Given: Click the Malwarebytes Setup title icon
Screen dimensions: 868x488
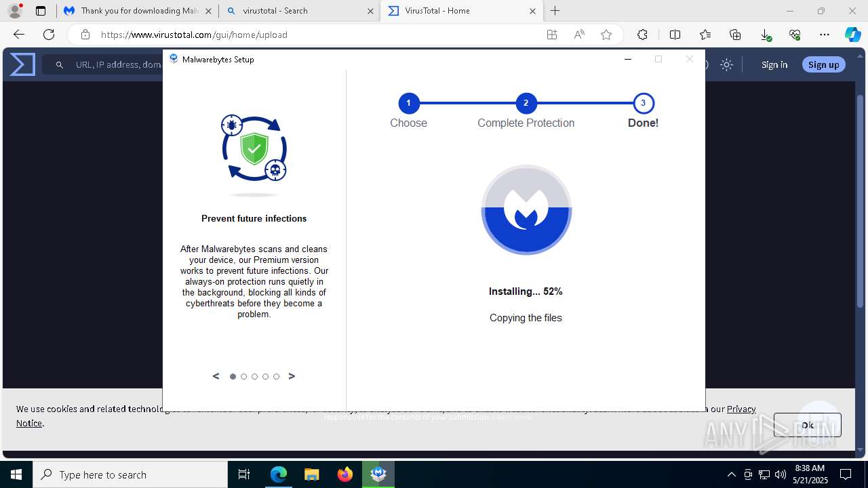Looking at the screenshot, I should click(174, 59).
